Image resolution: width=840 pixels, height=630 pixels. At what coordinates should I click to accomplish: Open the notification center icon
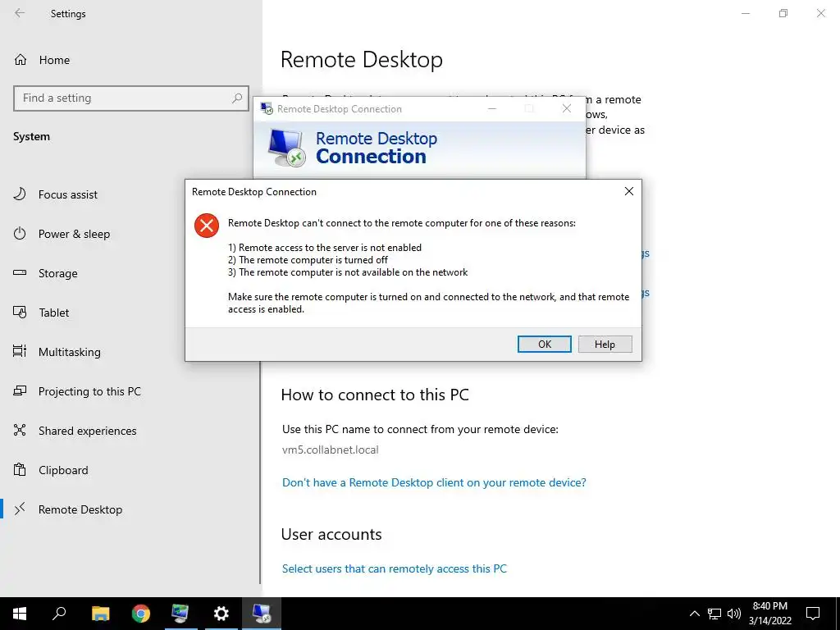pyautogui.click(x=813, y=614)
